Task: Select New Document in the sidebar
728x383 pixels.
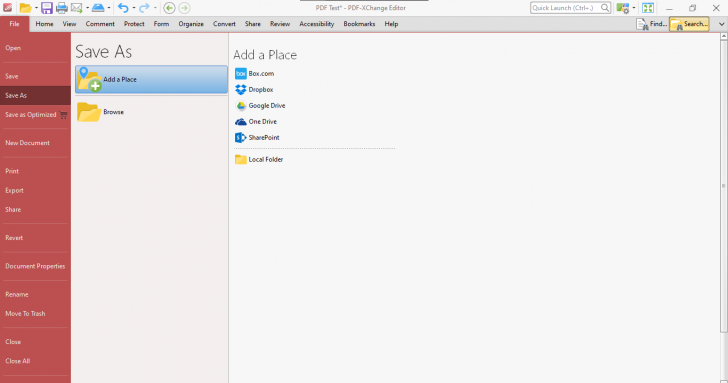Action: pos(35,143)
